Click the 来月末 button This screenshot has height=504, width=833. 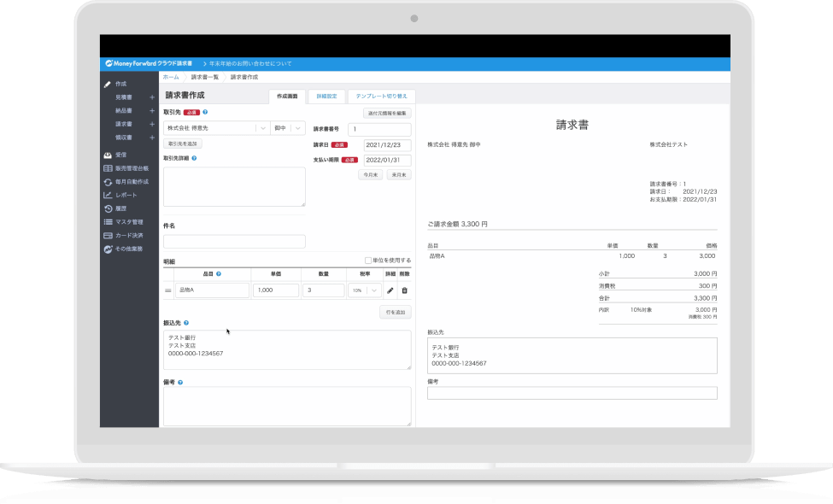point(399,175)
